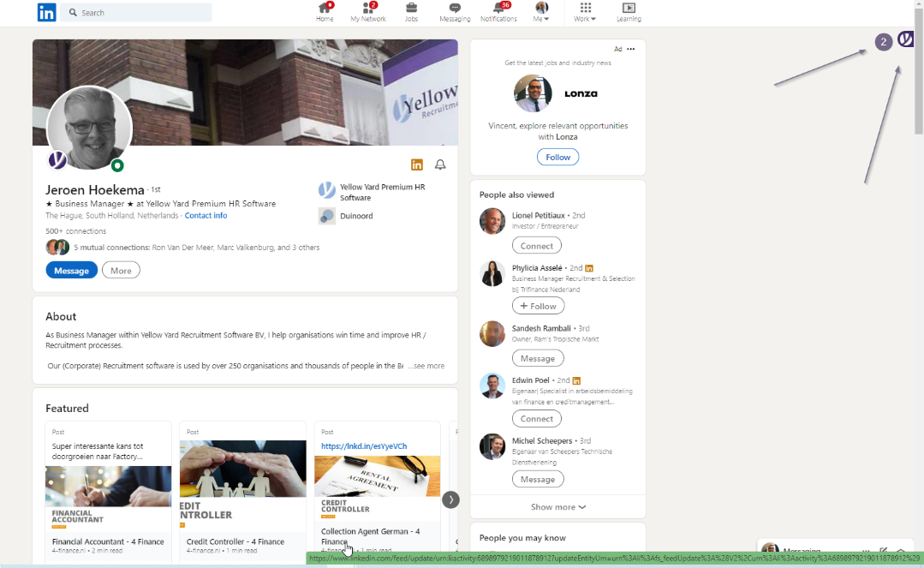The width and height of the screenshot is (924, 568).
Task: Click the Premium badge next to Edwin Poel
Action: pos(576,381)
